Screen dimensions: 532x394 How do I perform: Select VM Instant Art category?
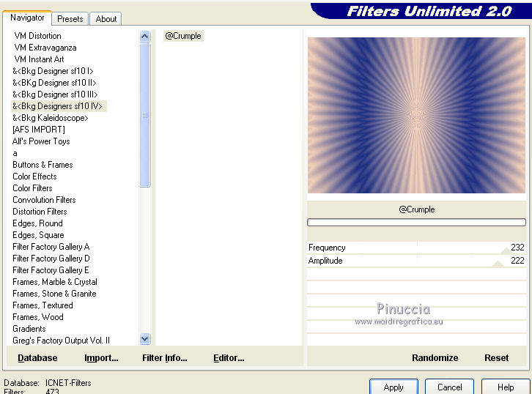click(x=39, y=59)
